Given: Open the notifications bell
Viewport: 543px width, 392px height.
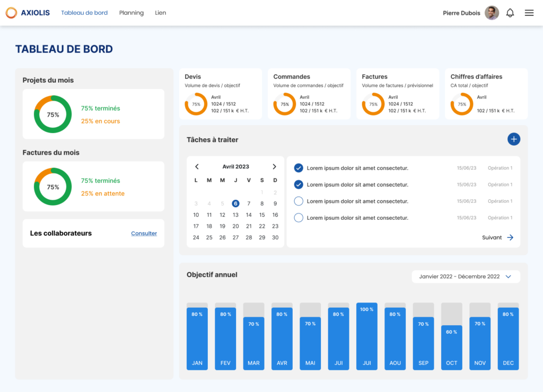Looking at the screenshot, I should point(510,13).
